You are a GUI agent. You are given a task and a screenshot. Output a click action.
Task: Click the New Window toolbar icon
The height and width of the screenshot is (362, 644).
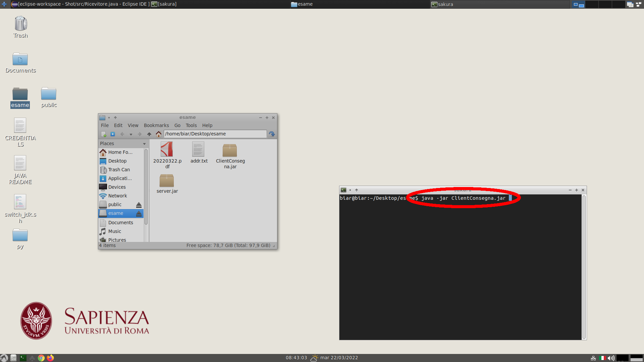104,134
